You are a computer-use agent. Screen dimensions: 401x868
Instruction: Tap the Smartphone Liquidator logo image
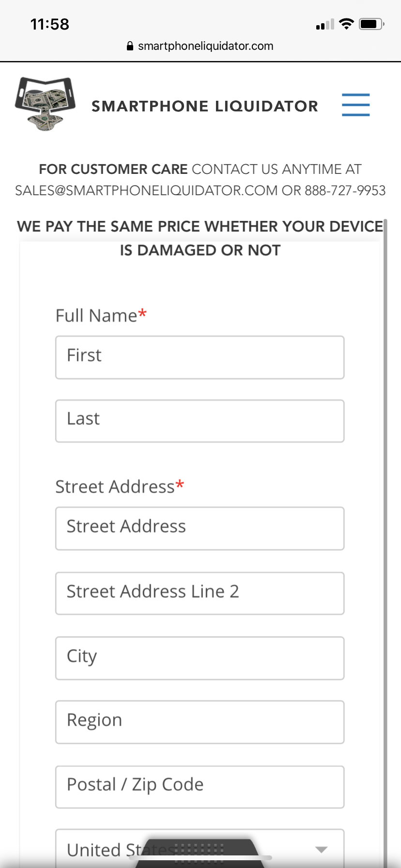(46, 104)
